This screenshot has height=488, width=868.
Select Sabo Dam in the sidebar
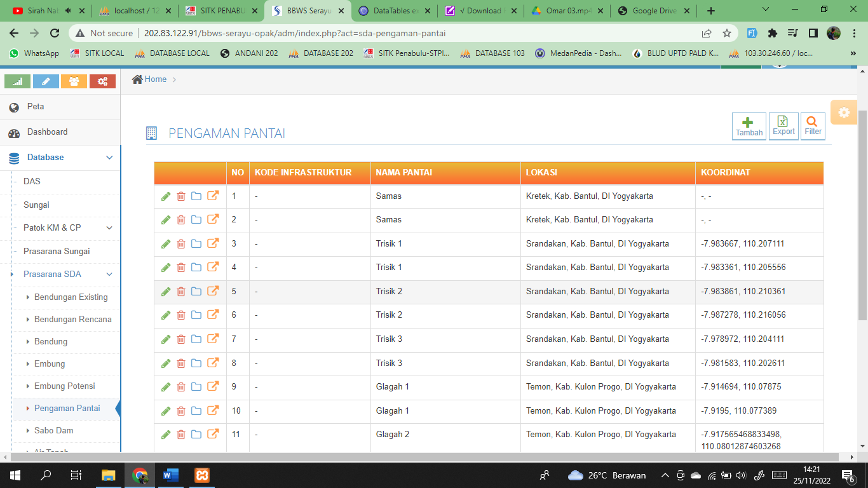pos(53,430)
